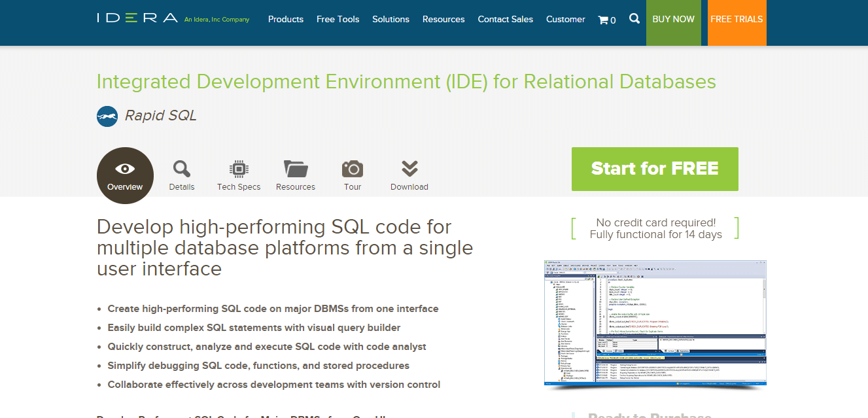Open the Details magnifier tab
868x418 pixels.
pos(181,176)
